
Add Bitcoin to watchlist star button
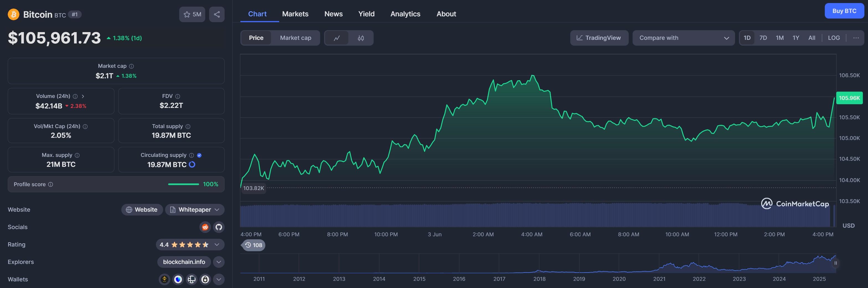[192, 14]
